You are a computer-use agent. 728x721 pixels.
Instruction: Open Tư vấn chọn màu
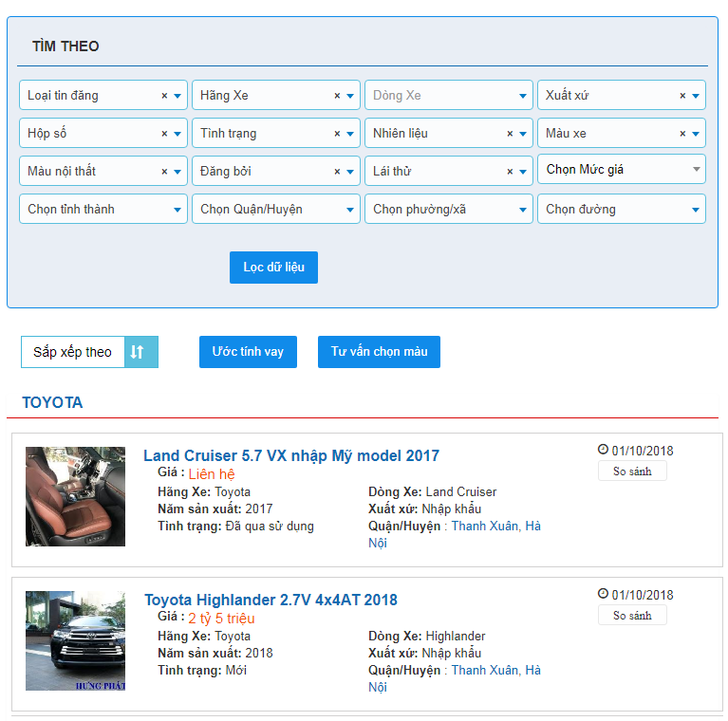[x=379, y=352]
